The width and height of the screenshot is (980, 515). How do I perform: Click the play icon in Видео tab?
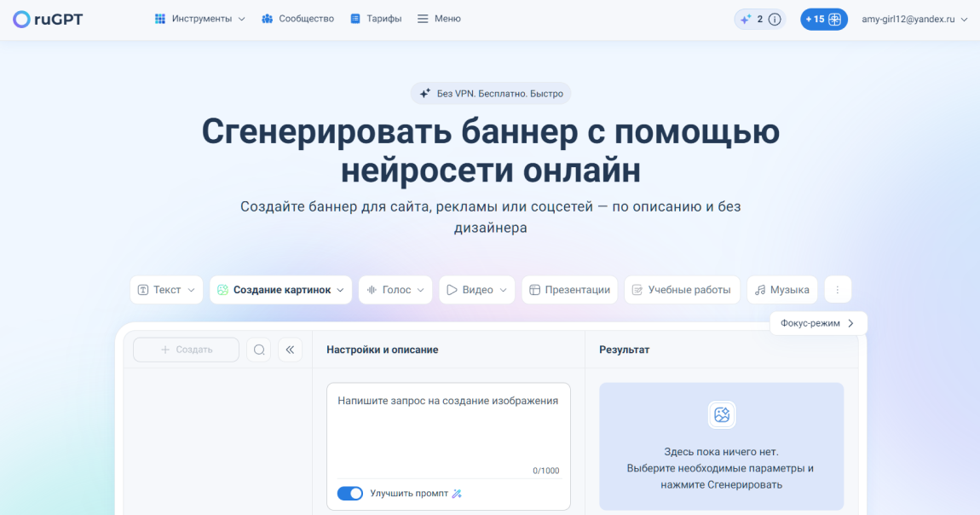pos(452,290)
